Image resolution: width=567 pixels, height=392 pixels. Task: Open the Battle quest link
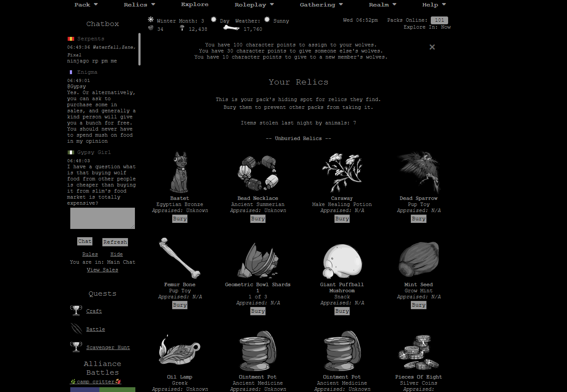95,330
